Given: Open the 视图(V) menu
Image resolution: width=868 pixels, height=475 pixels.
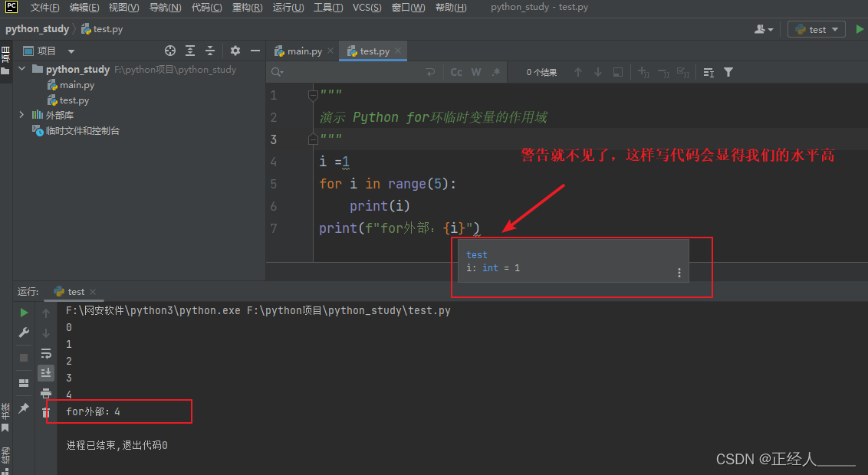Looking at the screenshot, I should [124, 8].
